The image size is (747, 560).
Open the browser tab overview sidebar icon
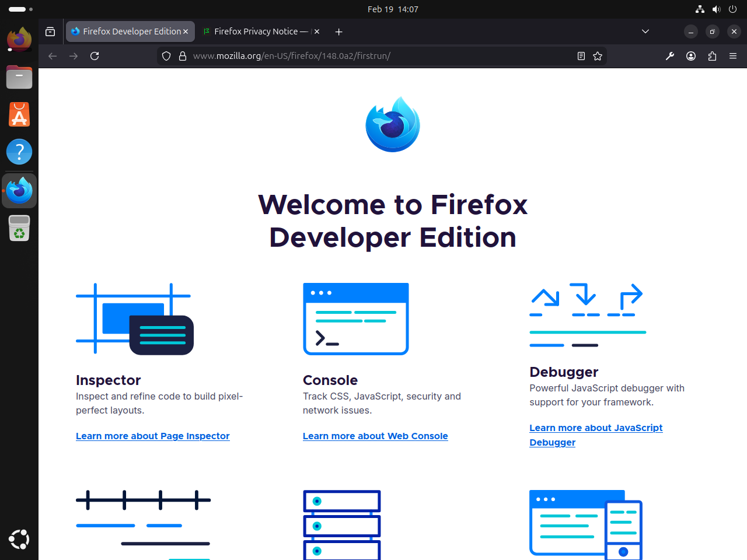pyautogui.click(x=50, y=32)
